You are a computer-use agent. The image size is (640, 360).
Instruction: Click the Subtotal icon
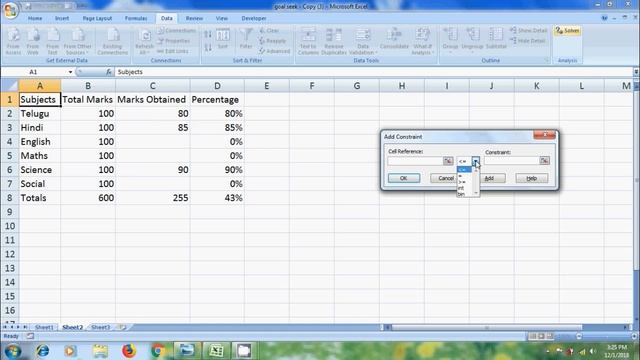496,39
